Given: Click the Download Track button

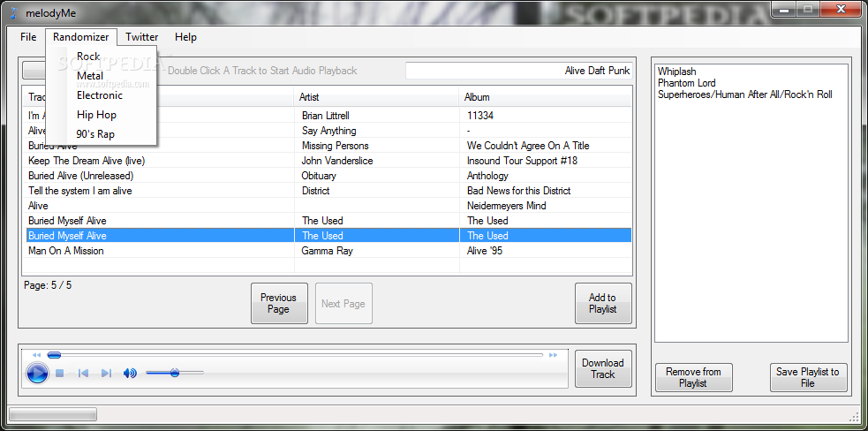Looking at the screenshot, I should [603, 369].
